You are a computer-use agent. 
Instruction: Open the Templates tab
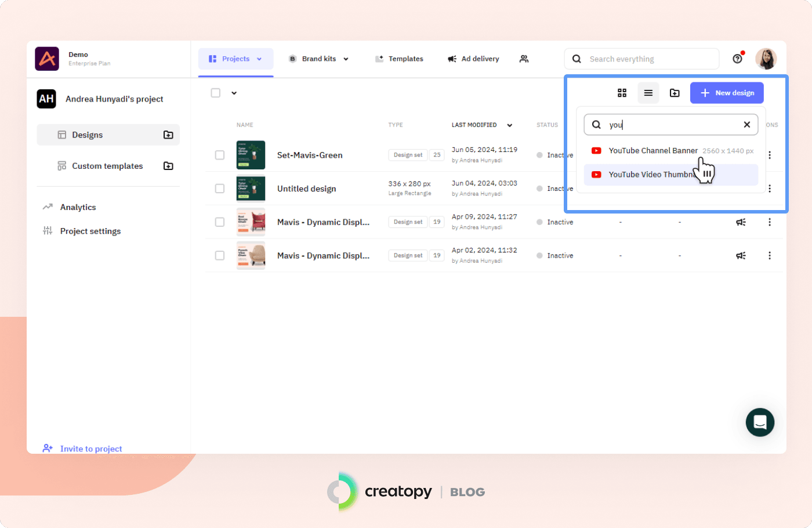click(x=399, y=59)
